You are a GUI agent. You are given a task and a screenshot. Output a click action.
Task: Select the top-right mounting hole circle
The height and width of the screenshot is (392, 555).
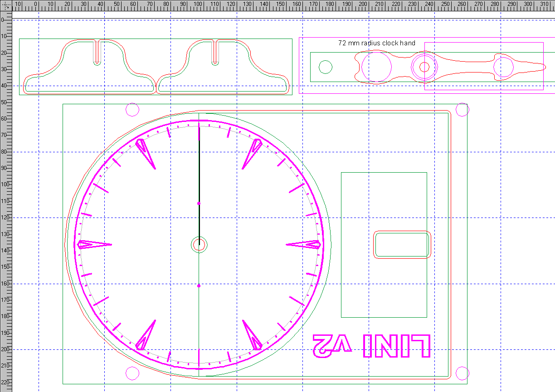[x=462, y=110]
